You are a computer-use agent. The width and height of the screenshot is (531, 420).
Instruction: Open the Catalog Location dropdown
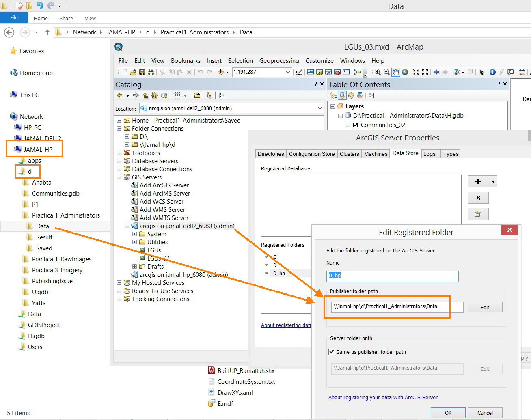point(320,108)
